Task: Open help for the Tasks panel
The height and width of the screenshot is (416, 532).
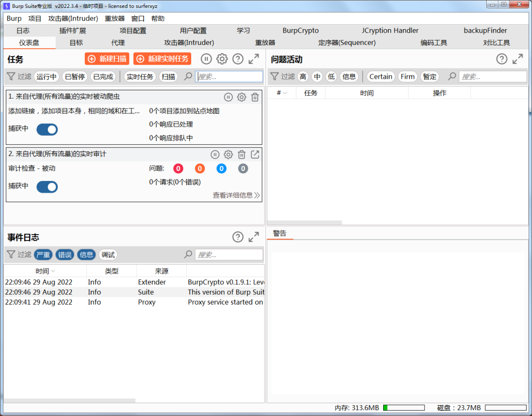Action: tap(238, 59)
